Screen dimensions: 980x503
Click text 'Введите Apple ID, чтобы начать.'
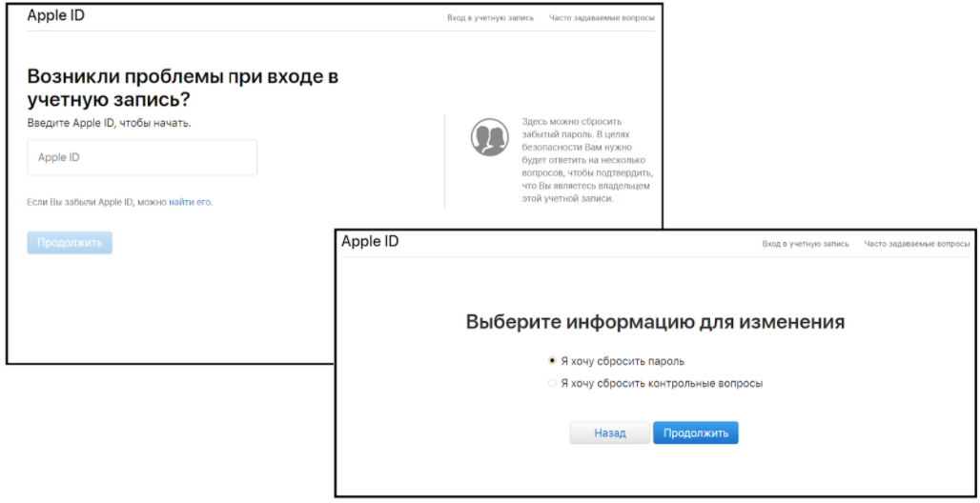(x=109, y=123)
